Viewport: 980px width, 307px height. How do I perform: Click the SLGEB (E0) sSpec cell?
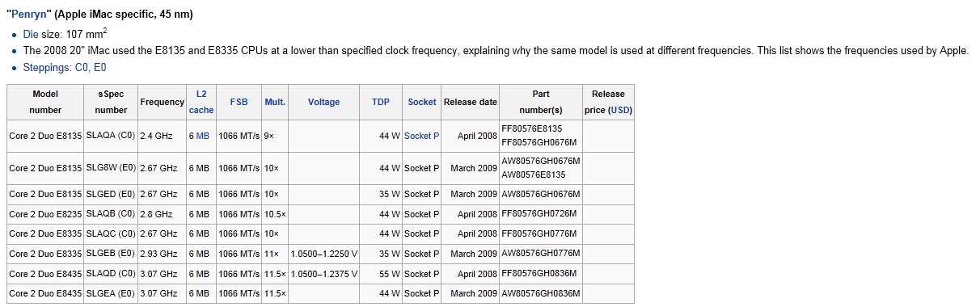(x=111, y=253)
